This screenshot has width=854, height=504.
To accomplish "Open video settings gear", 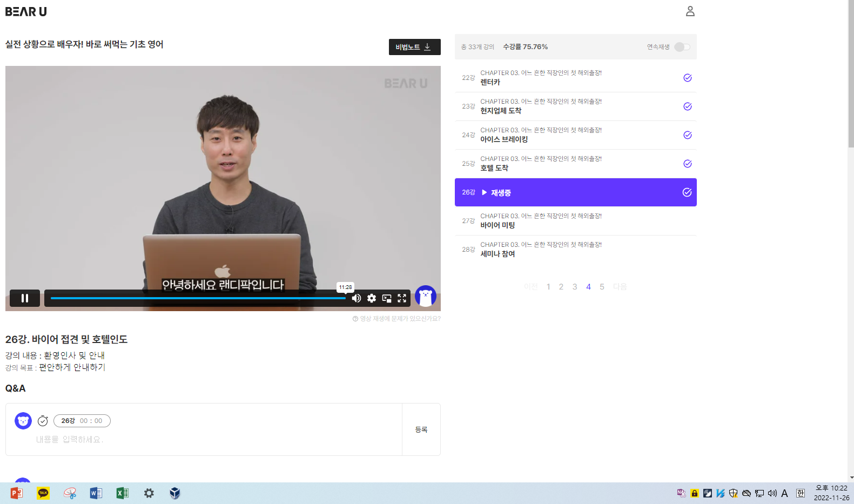I will [372, 298].
